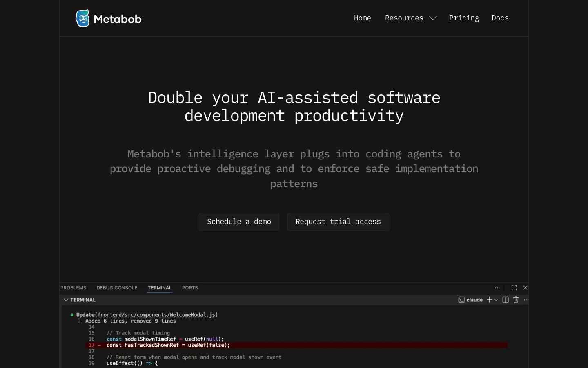Screen dimensions: 588x368
Task: Expand the Resources dropdown chevron
Action: [433, 18]
